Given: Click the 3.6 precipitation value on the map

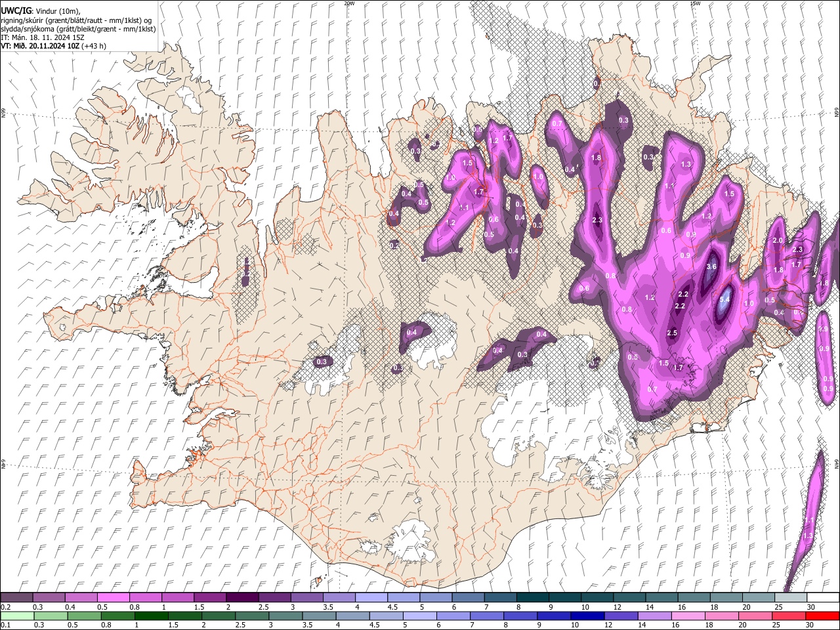Looking at the screenshot, I should click(711, 266).
